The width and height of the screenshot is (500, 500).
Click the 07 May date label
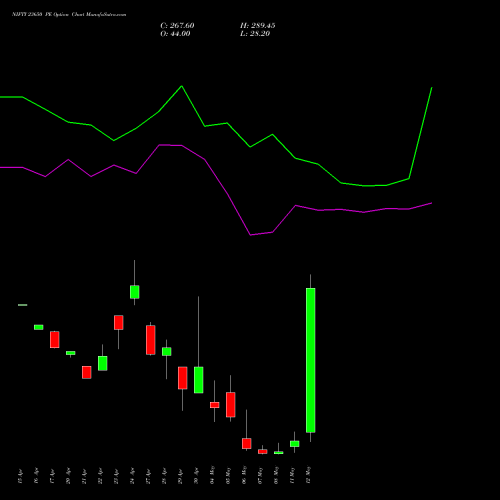tap(261, 475)
